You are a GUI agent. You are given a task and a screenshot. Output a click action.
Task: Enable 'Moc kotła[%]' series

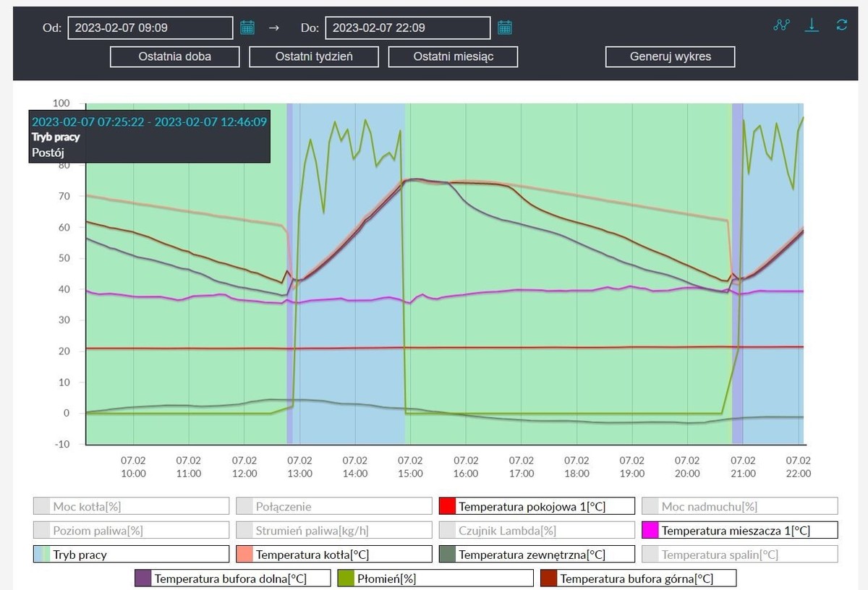click(x=131, y=506)
